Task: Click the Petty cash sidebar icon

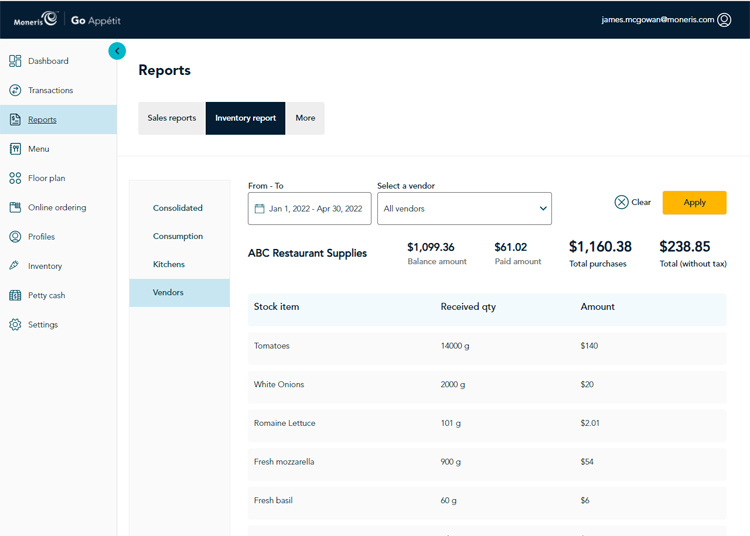Action: pyautogui.click(x=15, y=295)
